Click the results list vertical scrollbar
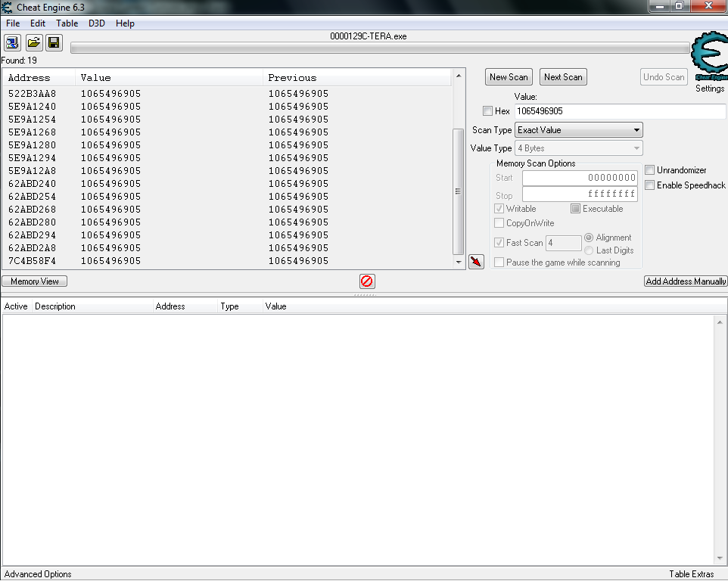 457,189
